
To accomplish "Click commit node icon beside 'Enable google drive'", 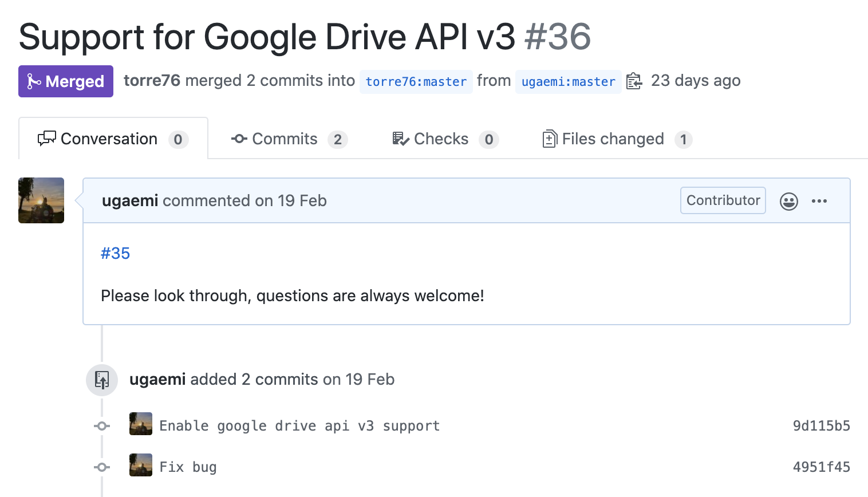I will coord(102,426).
